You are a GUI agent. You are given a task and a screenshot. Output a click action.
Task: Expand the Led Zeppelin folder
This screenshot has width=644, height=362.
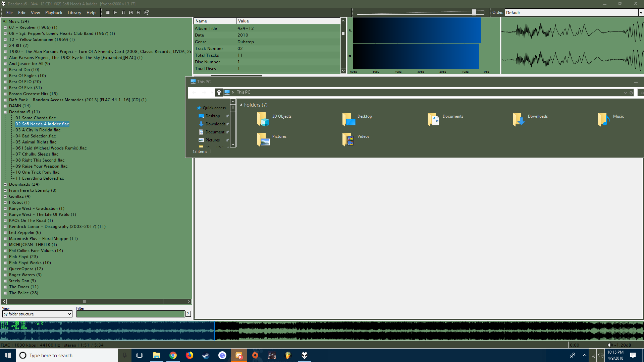5,233
